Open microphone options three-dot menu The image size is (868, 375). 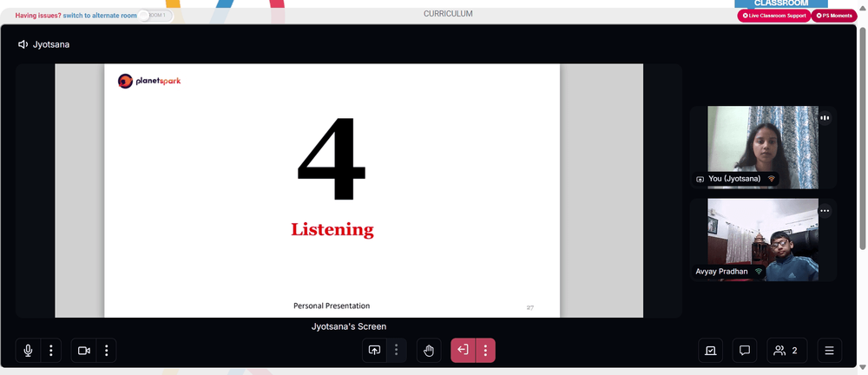(51, 351)
